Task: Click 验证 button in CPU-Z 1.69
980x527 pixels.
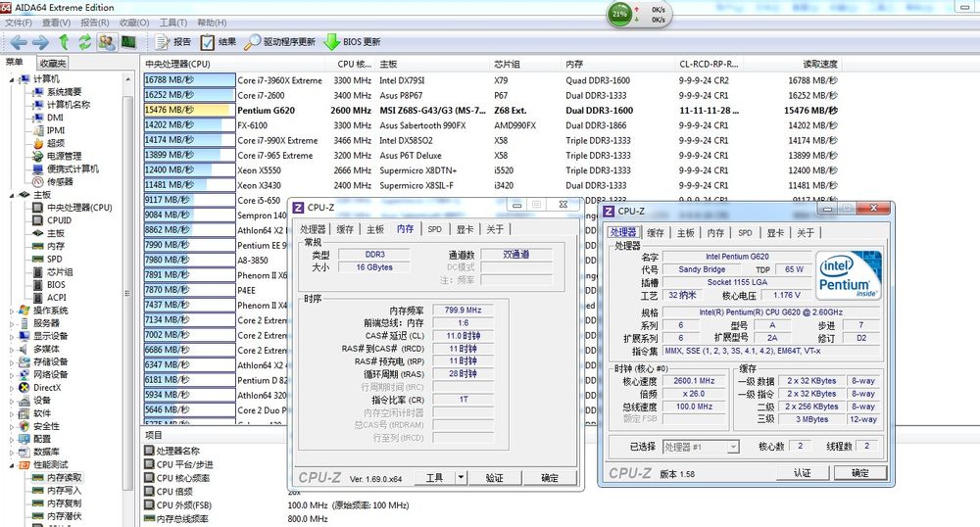Action: pos(494,478)
